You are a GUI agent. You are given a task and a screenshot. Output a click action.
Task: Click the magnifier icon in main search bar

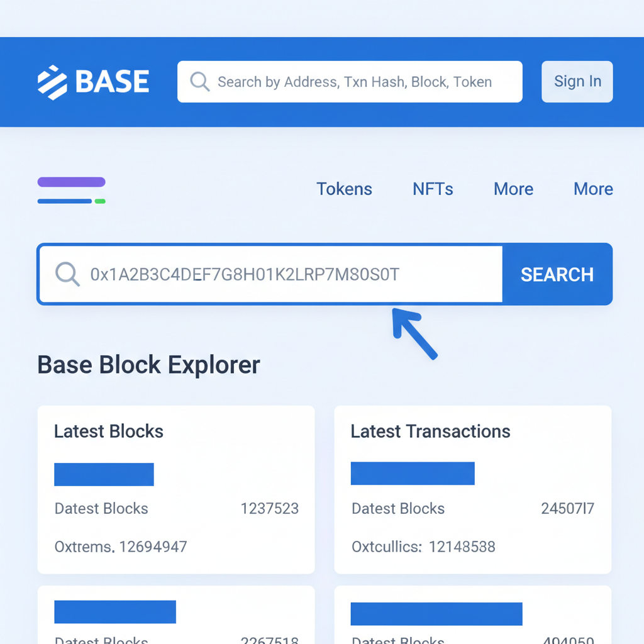click(x=67, y=274)
